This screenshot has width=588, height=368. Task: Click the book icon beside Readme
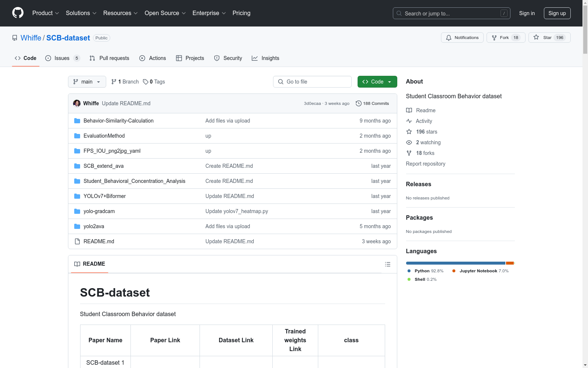(409, 110)
